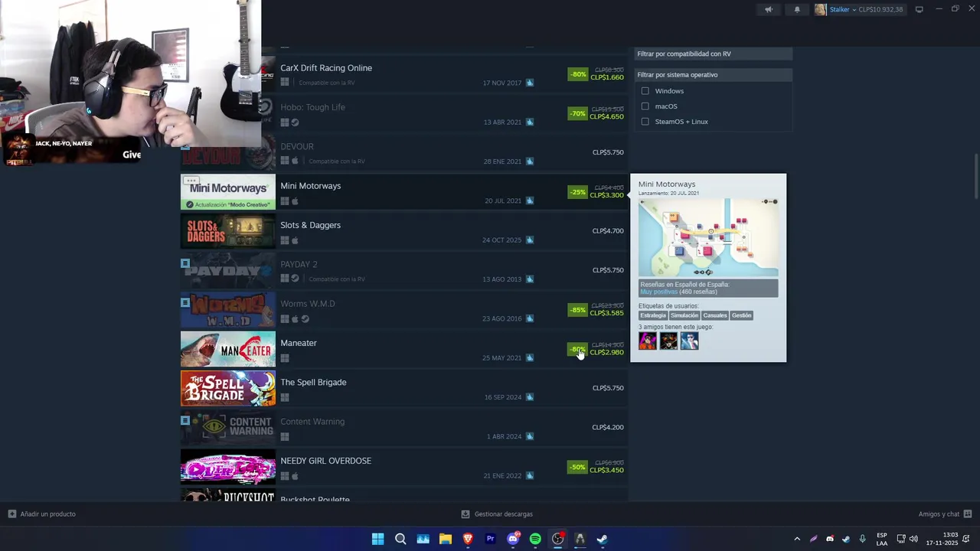Click the Add a product plus icon
The height and width of the screenshot is (551, 980).
(x=11, y=514)
